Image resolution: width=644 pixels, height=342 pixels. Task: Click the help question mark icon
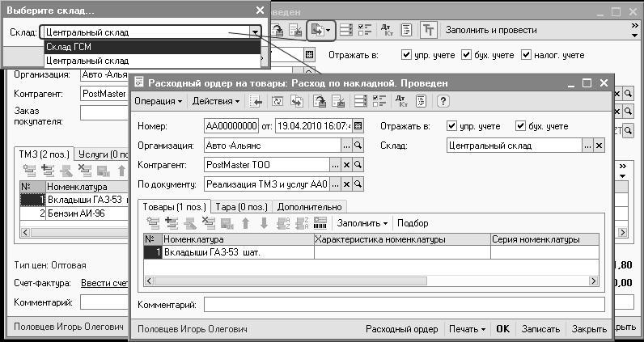443,101
